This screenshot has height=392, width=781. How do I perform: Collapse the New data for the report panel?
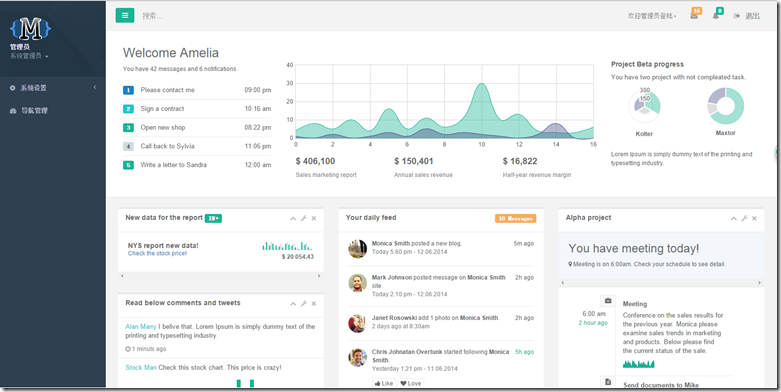coord(293,218)
